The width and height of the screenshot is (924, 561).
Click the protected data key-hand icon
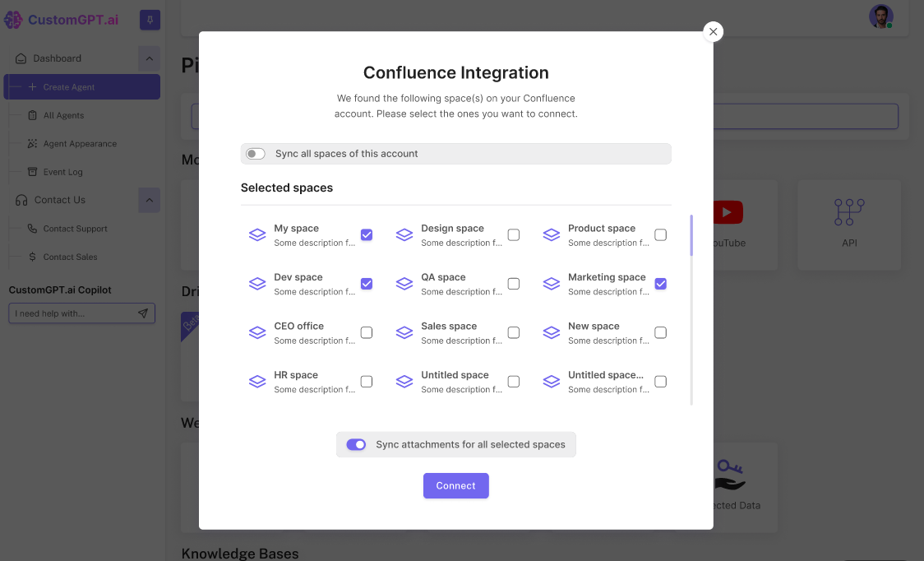coord(729,475)
